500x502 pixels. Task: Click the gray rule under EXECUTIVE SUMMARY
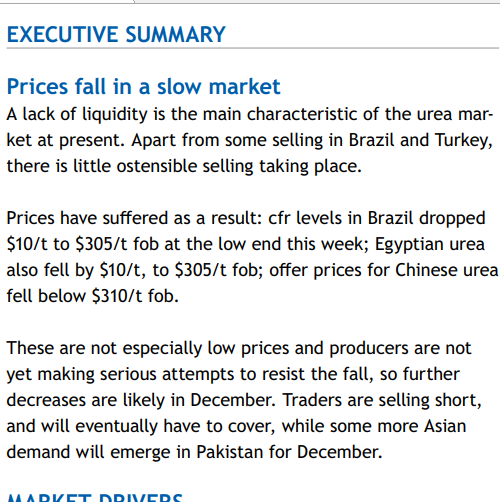[253, 48]
